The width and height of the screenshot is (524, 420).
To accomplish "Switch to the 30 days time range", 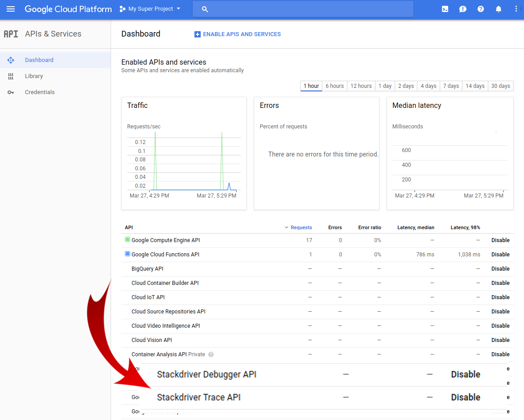I will 500,86.
